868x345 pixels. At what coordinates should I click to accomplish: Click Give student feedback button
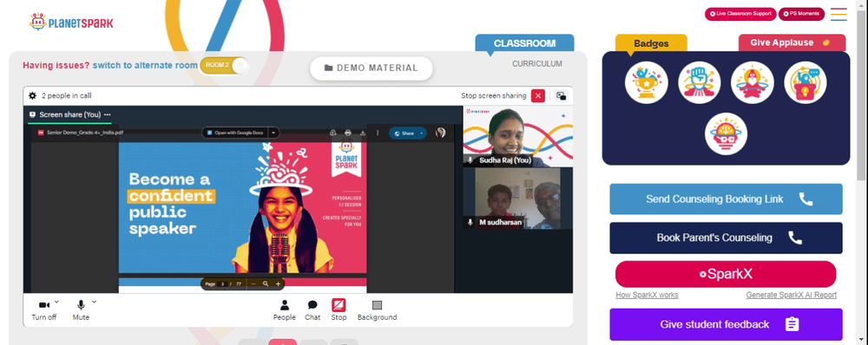click(x=726, y=324)
